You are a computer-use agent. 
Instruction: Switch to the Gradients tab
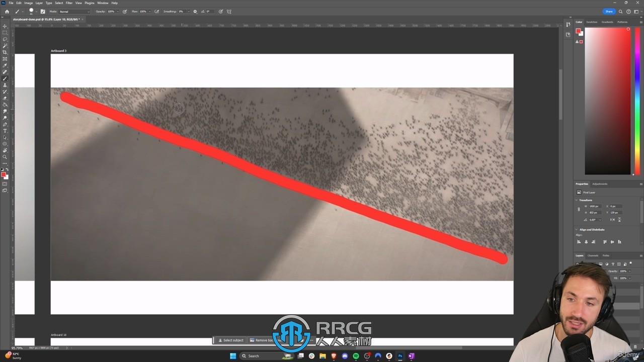(x=607, y=22)
